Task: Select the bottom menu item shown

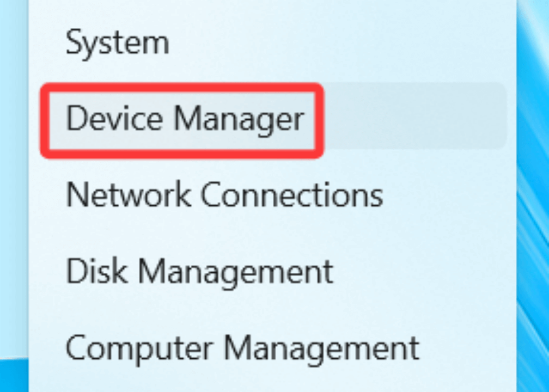Action: [243, 347]
